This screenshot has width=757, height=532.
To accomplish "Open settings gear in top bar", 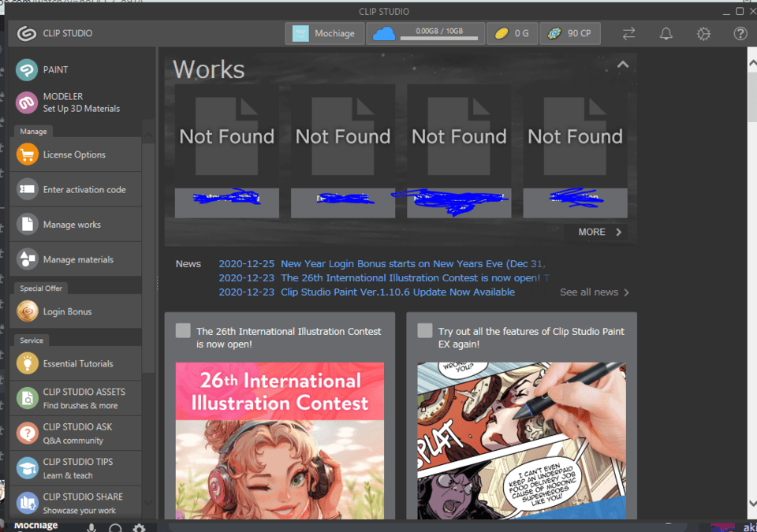I will (x=703, y=34).
